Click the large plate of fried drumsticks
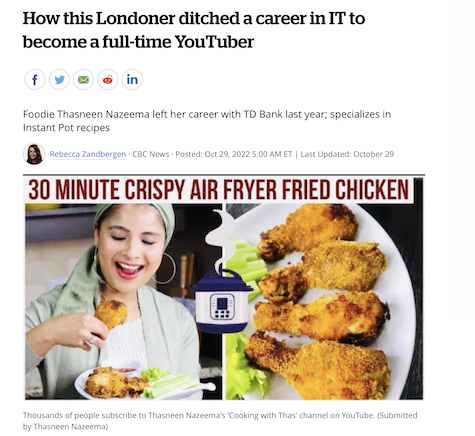This screenshot has height=436, width=475. (x=320, y=302)
